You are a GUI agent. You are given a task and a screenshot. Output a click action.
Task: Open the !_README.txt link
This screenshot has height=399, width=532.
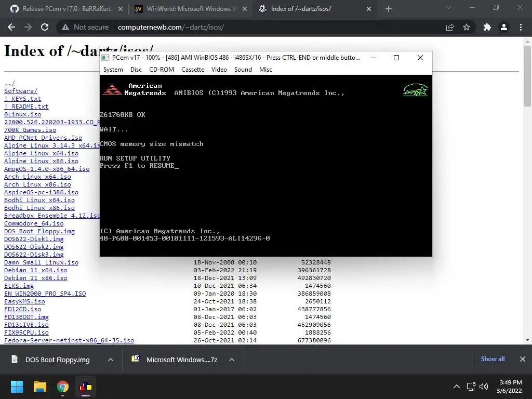(x=26, y=107)
